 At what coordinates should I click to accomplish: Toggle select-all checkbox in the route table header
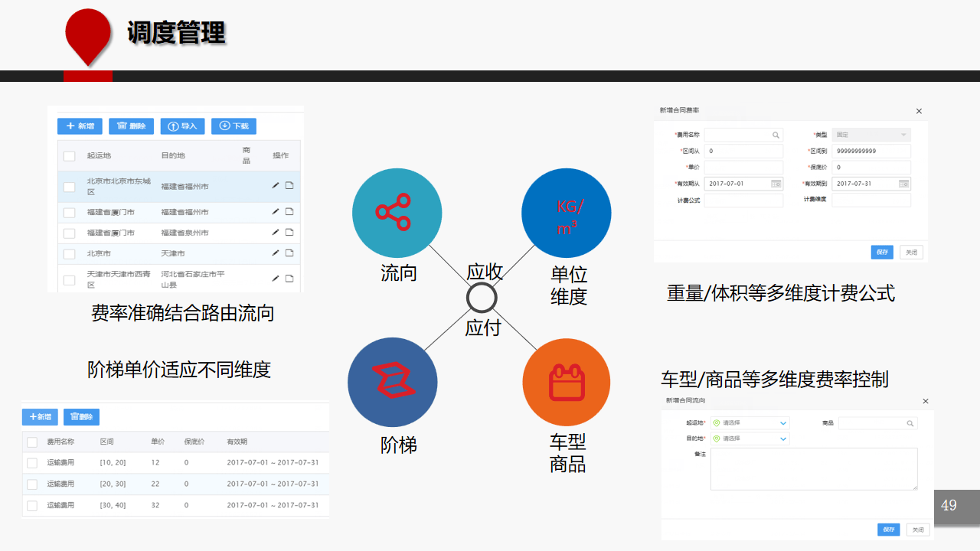coord(69,155)
